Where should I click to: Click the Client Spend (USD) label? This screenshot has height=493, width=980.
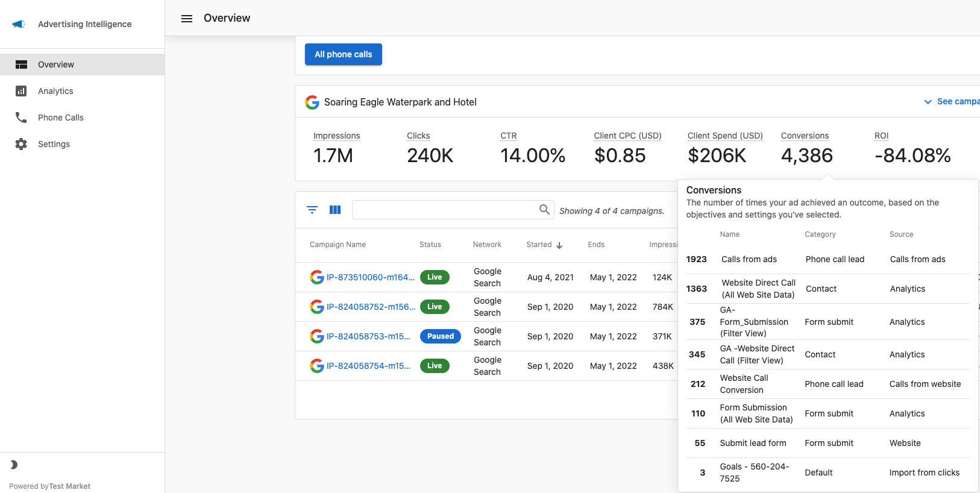point(725,136)
